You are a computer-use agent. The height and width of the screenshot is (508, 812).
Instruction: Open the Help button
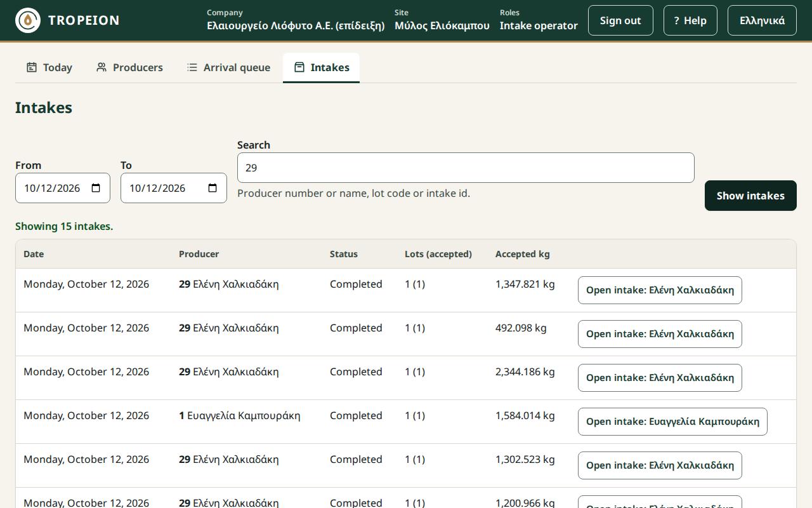690,20
